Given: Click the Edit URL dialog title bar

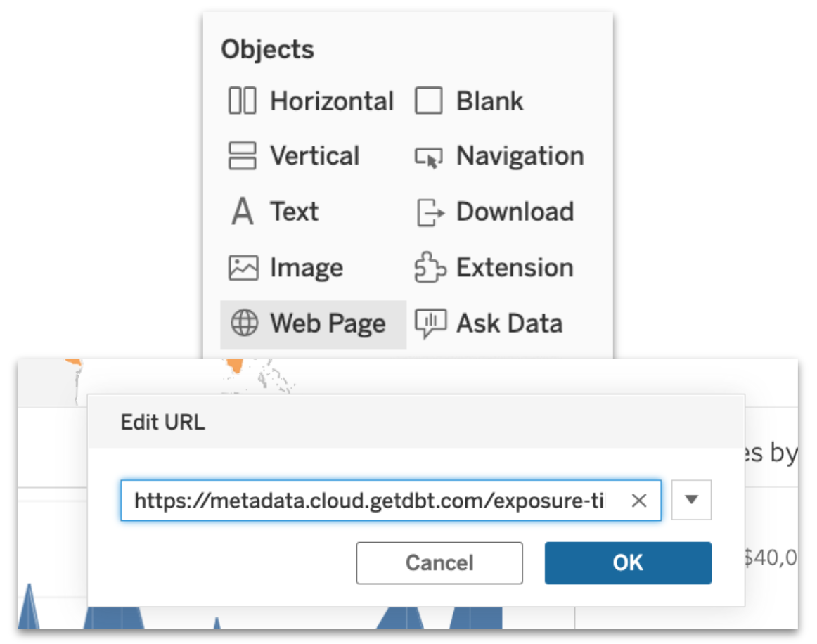Looking at the screenshot, I should (x=162, y=423).
